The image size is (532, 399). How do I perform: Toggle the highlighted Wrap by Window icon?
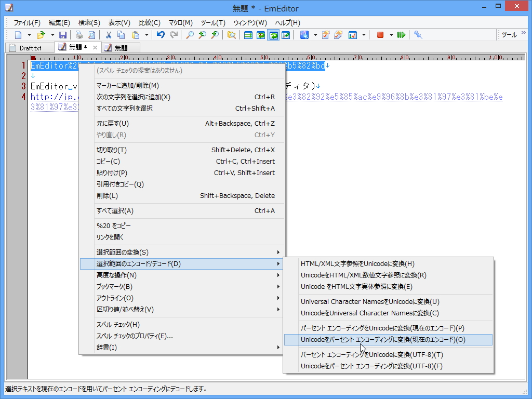click(273, 35)
